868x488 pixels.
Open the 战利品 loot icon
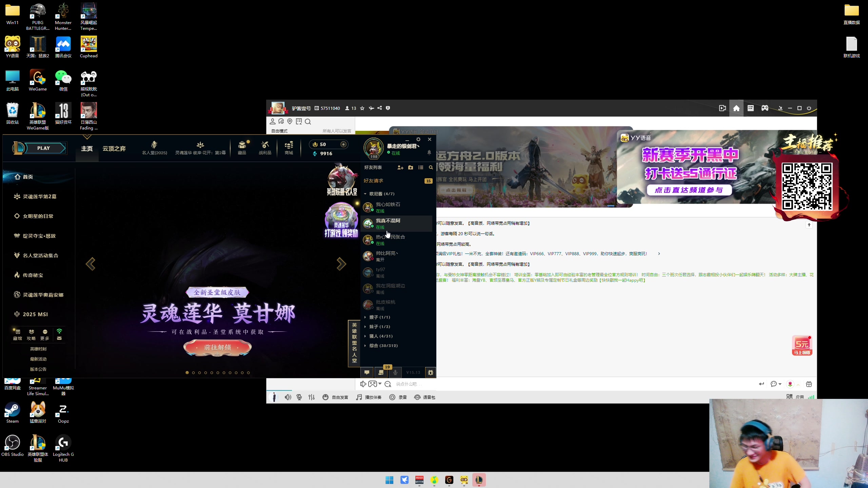(x=265, y=148)
